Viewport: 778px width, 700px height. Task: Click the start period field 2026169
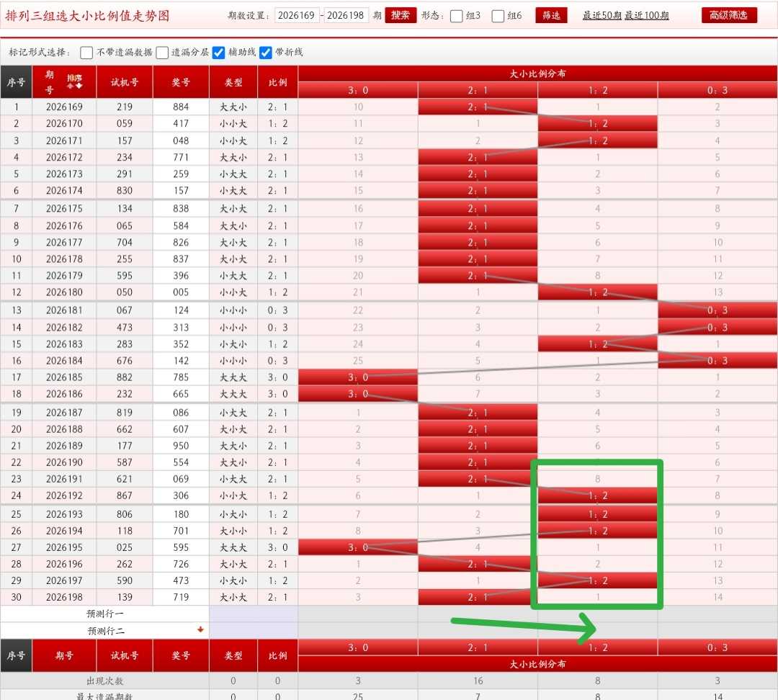click(297, 15)
